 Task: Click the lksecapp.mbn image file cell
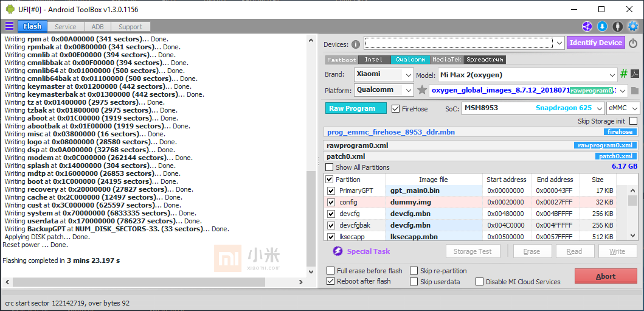[x=434, y=237]
